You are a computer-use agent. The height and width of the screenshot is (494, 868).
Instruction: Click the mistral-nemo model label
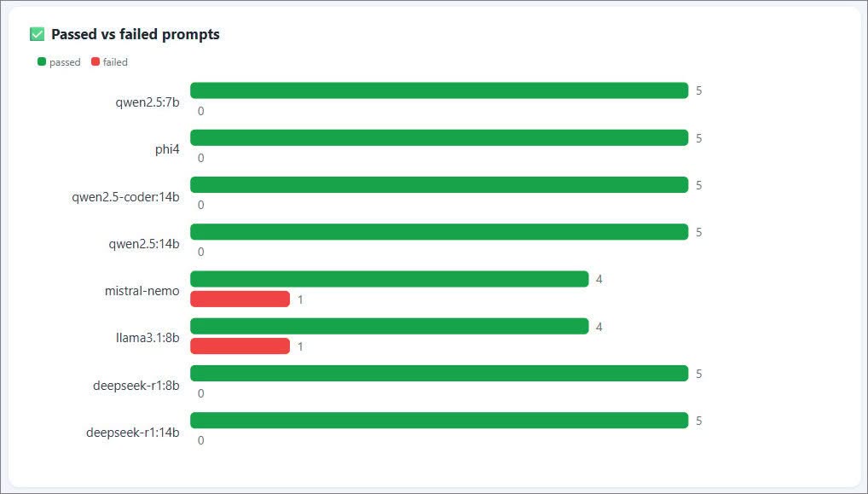coord(142,291)
